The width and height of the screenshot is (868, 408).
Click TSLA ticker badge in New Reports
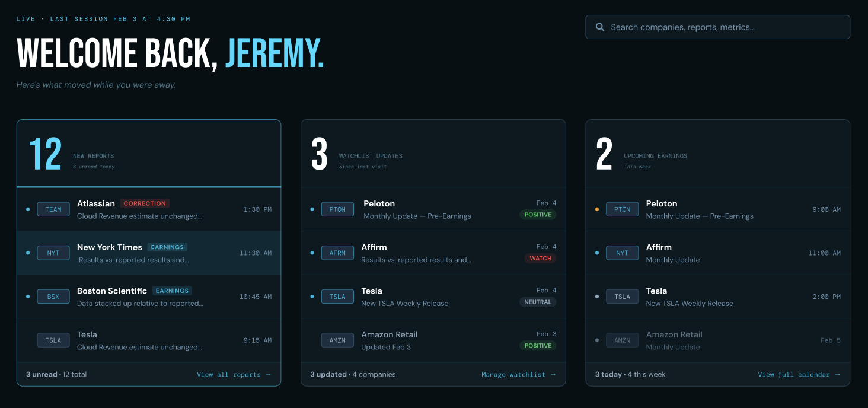pos(53,340)
